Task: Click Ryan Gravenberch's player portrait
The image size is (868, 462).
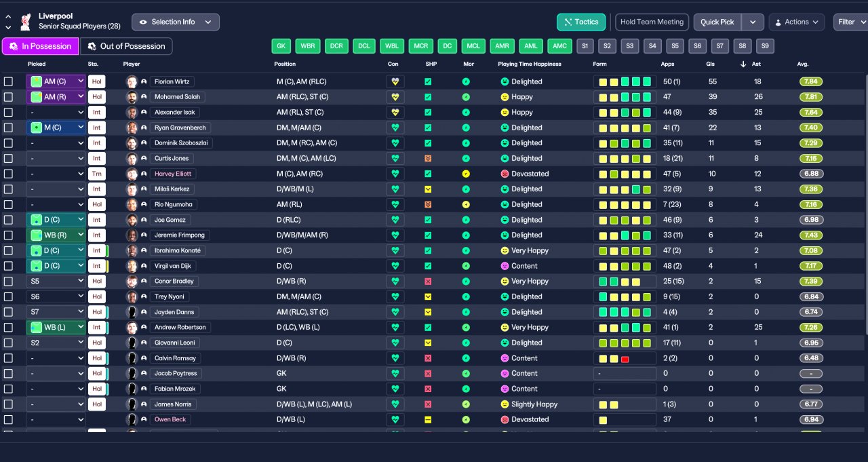Action: coord(132,128)
